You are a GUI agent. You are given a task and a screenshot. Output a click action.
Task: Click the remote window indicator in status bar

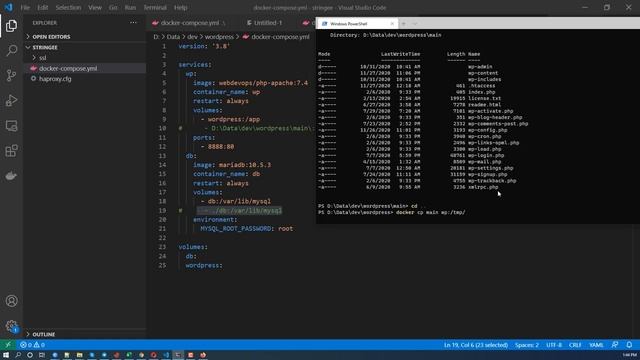tap(8, 345)
